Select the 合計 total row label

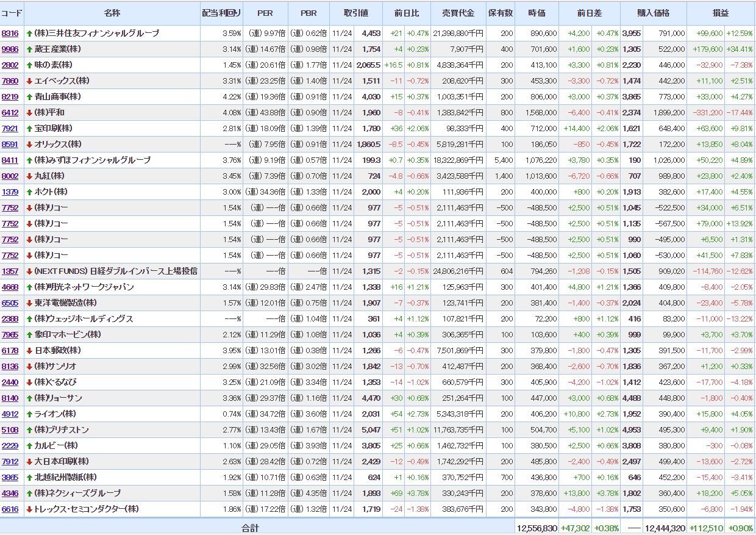click(250, 528)
